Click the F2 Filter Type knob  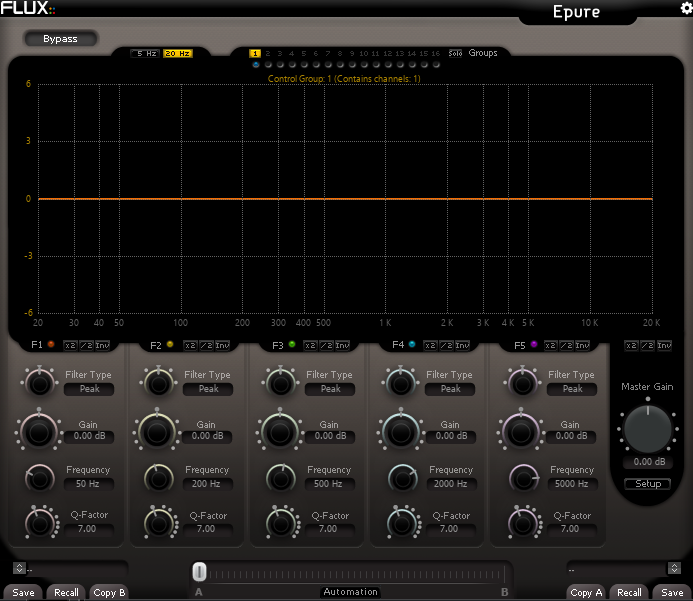159,384
